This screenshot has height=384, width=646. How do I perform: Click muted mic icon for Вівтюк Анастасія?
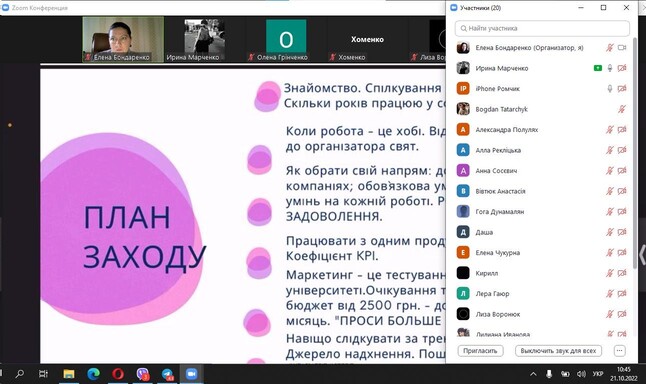610,191
